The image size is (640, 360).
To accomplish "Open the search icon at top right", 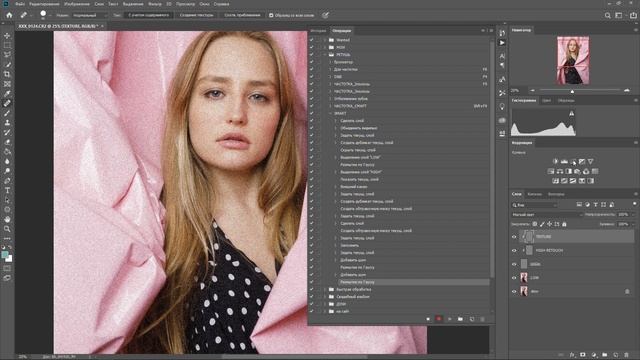I will pos(607,16).
